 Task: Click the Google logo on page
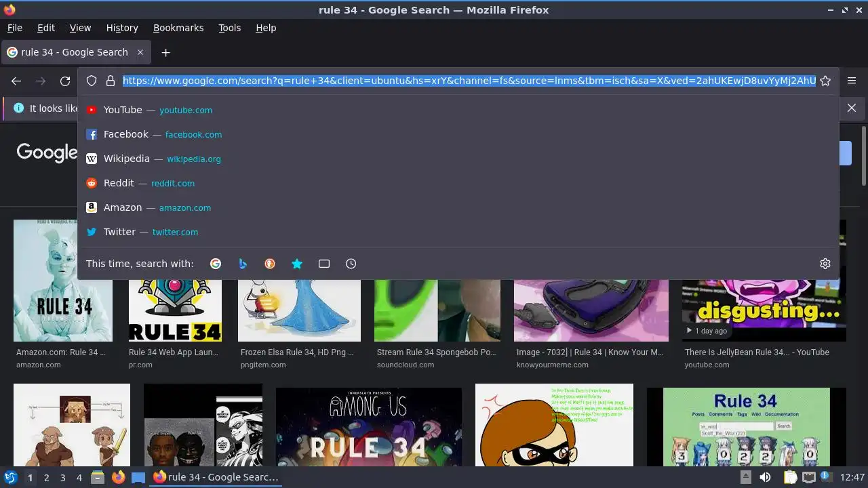click(x=47, y=152)
